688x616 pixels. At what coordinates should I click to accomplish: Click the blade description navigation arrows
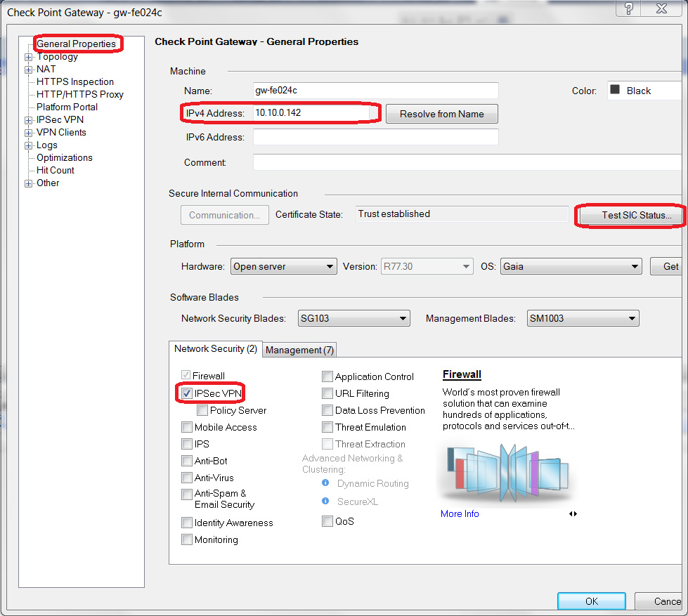click(573, 514)
